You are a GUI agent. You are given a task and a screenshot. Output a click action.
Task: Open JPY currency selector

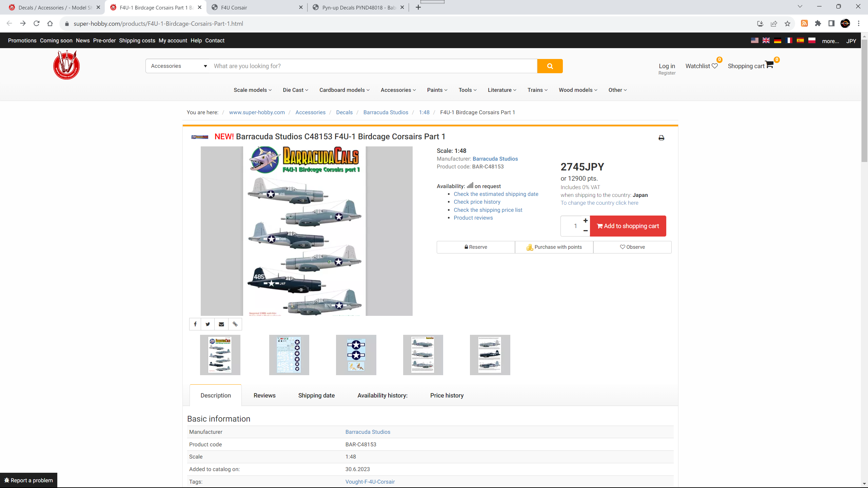click(851, 41)
